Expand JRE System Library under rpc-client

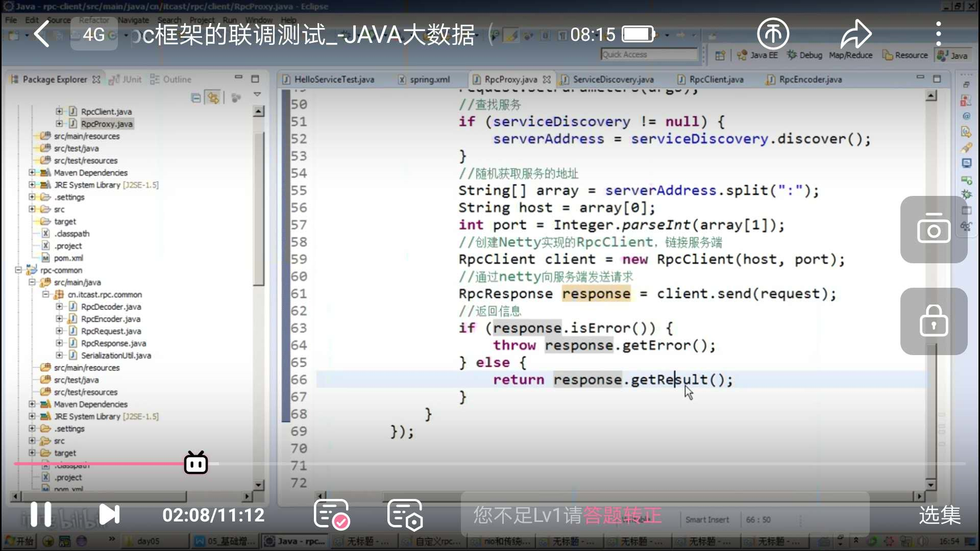(32, 185)
